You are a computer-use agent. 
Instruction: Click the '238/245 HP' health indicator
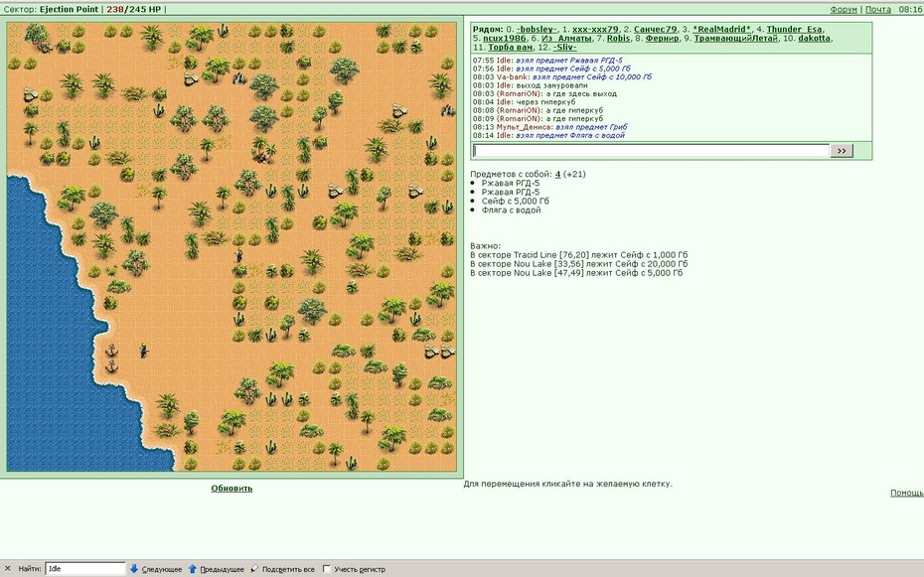coord(134,9)
